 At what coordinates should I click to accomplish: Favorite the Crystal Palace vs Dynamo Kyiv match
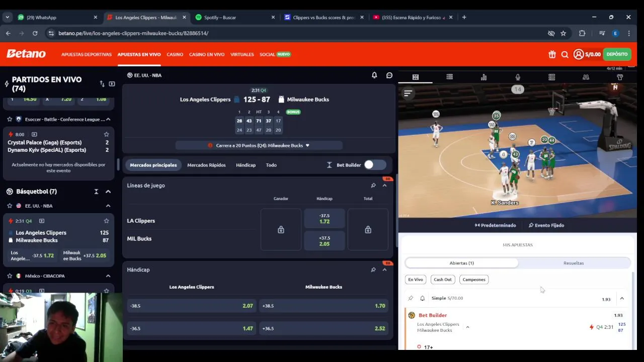(x=106, y=134)
